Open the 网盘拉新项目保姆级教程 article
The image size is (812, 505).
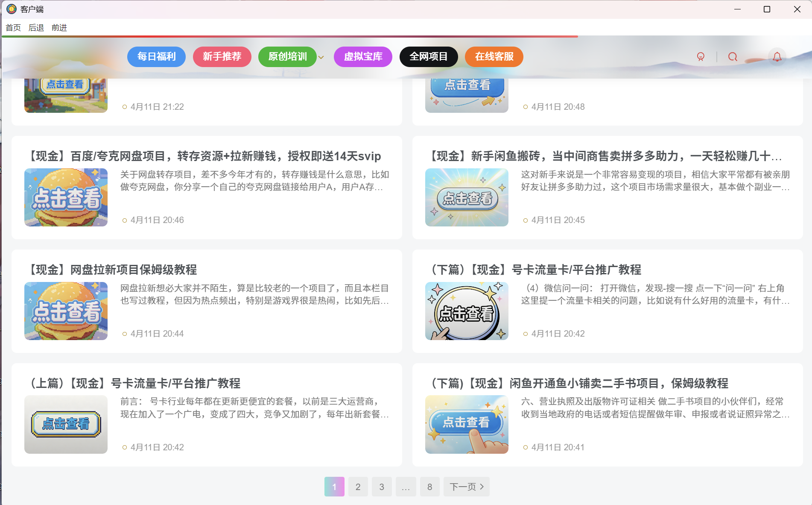[113, 270]
